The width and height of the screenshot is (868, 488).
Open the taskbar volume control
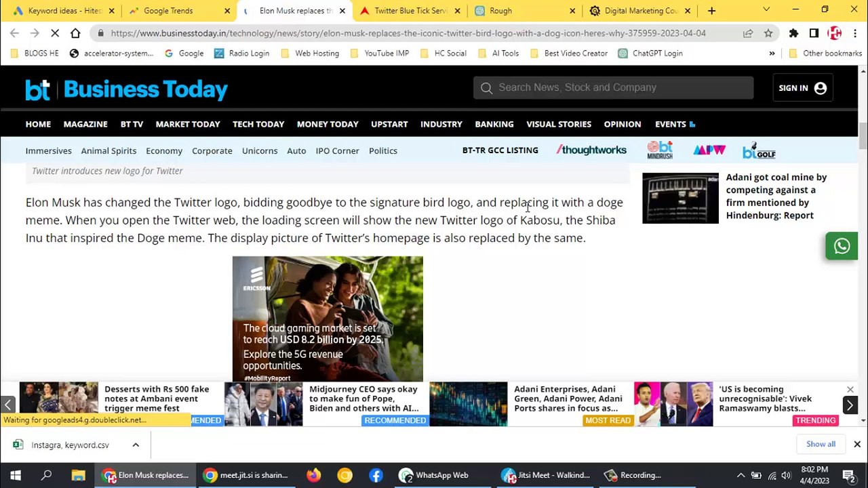pos(786,475)
